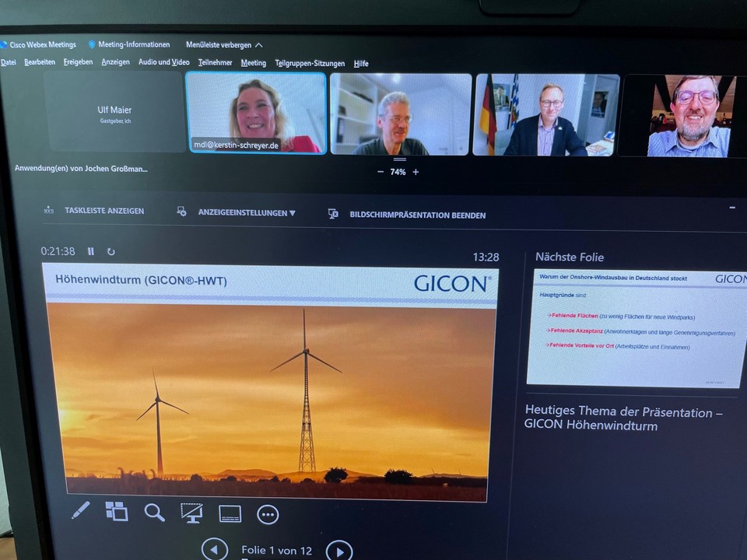
Task: Restart the presentation timer
Action: [x=110, y=251]
